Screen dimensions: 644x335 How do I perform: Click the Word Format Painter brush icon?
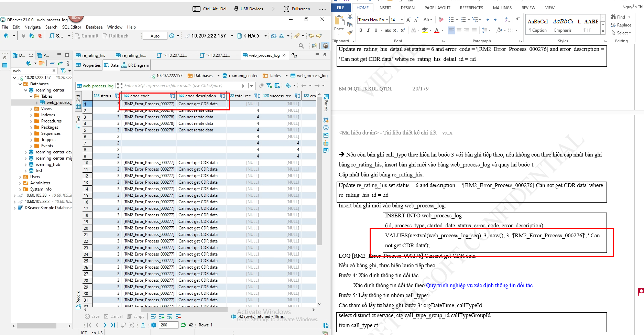350,33
